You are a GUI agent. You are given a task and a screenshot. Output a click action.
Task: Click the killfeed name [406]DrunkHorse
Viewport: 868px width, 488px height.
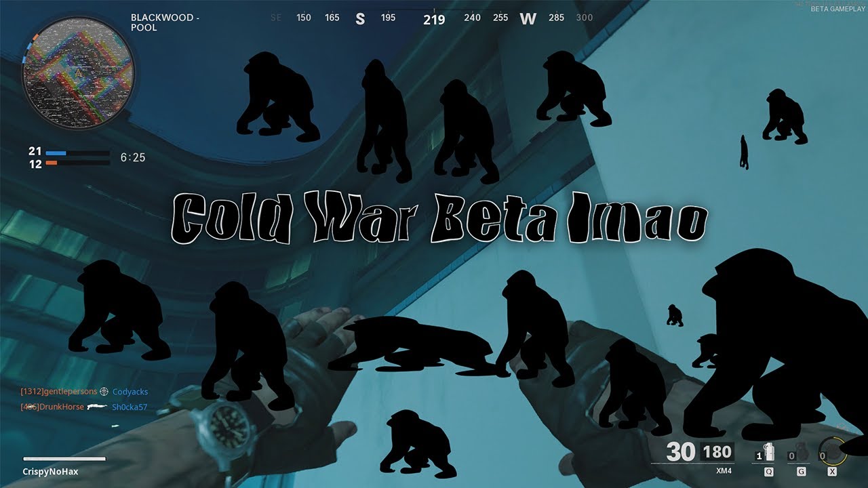[52, 407]
